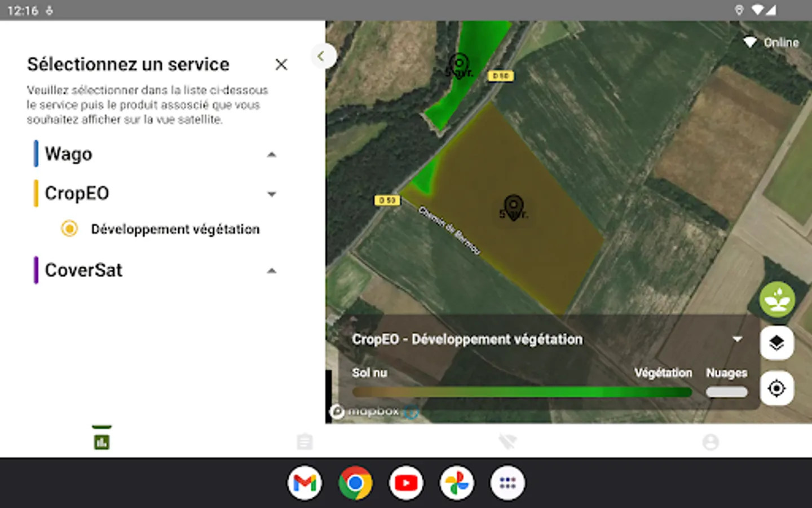Click the Nuages color swatch
Viewport: 812px width, 508px height.
[x=727, y=392]
